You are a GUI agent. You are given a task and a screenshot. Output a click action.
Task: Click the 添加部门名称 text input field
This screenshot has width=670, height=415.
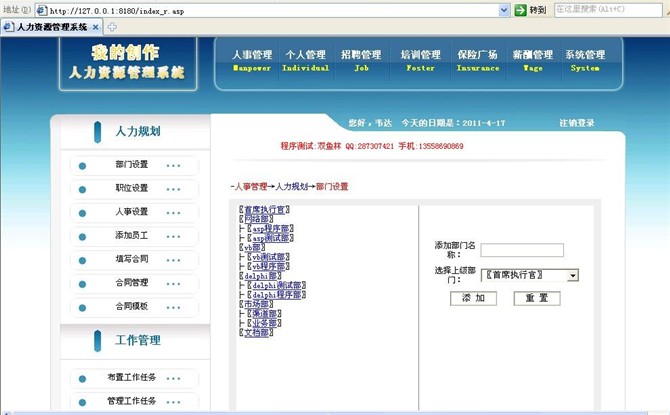coord(528,250)
